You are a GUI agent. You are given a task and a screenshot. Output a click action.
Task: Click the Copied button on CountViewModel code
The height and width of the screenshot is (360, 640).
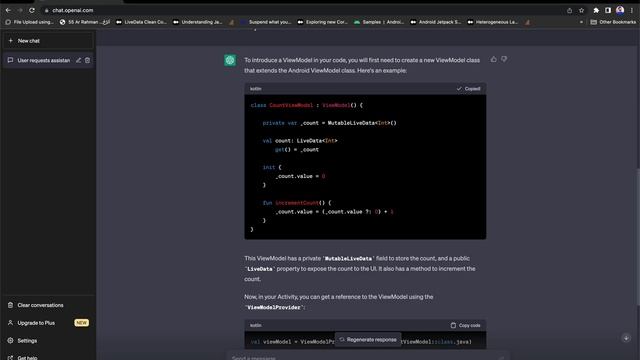[x=468, y=89]
